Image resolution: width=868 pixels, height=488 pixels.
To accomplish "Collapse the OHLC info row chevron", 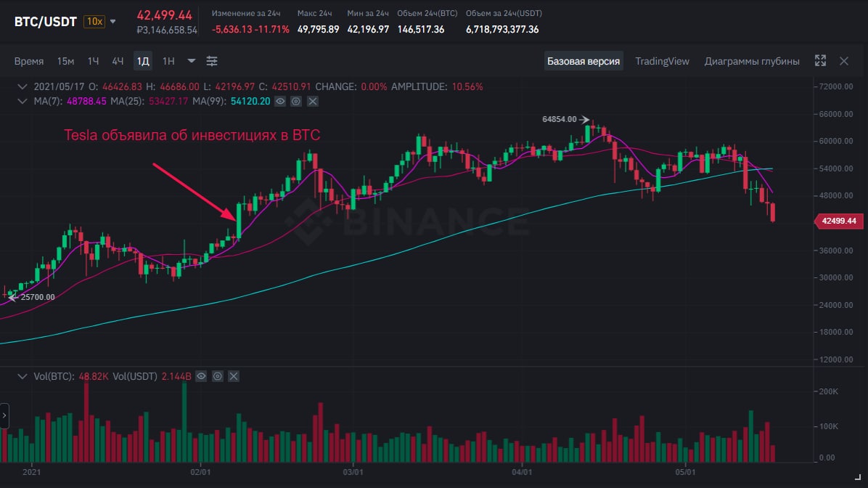I will 22,86.
